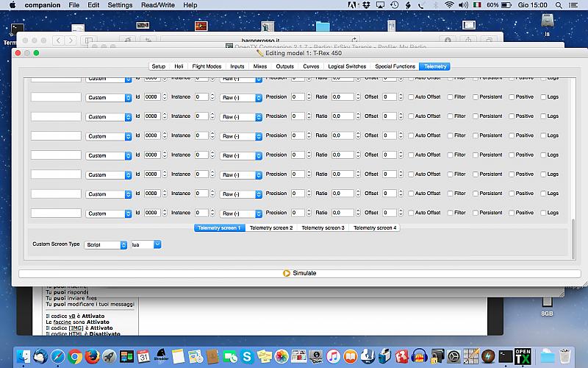Open the Raw (-) unit dropdown in bottom row
Screen dimensions: 588x368
[241, 213]
